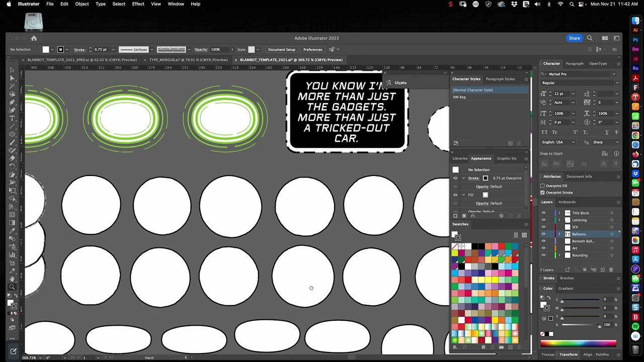644x362 pixels.
Task: Click the Document Setup button
Action: click(x=282, y=49)
